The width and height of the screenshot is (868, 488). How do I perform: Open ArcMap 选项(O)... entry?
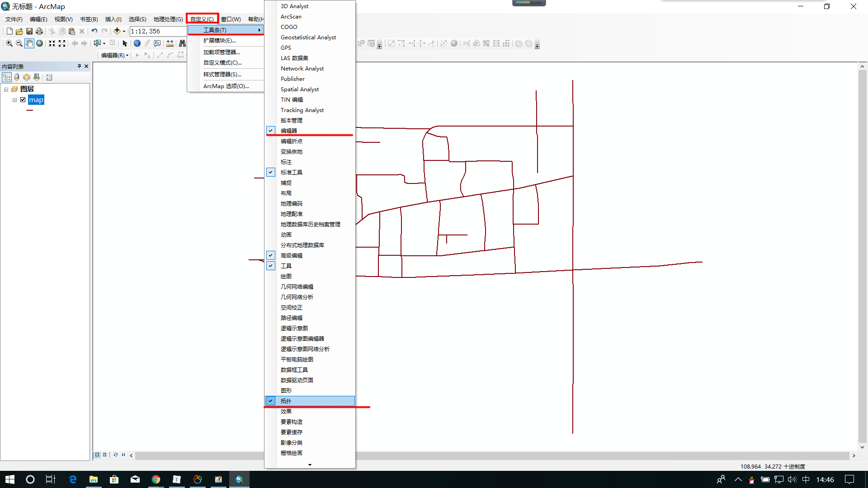point(226,86)
